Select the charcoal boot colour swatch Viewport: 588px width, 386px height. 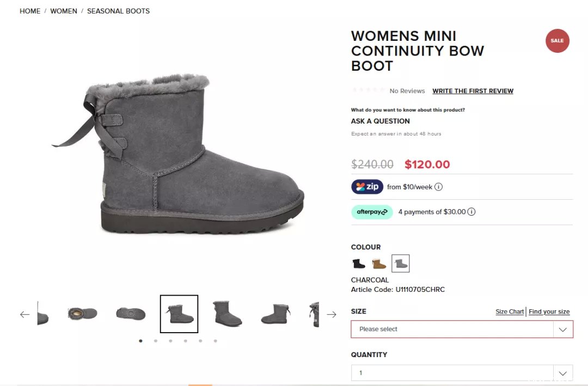click(401, 264)
